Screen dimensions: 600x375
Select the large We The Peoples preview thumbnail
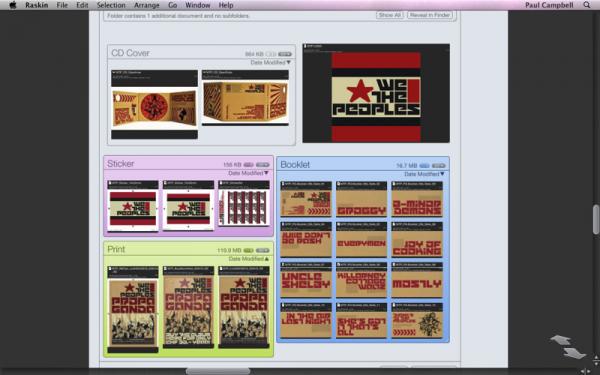[x=376, y=93]
